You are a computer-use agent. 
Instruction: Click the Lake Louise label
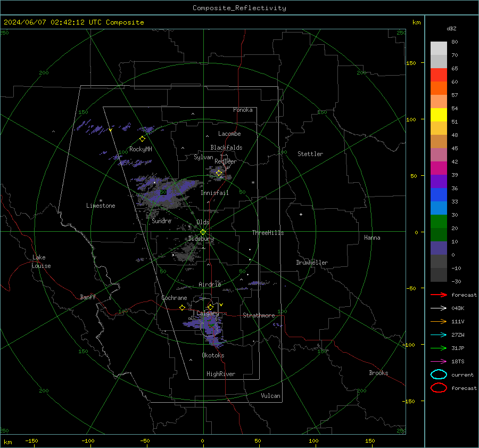(x=41, y=262)
